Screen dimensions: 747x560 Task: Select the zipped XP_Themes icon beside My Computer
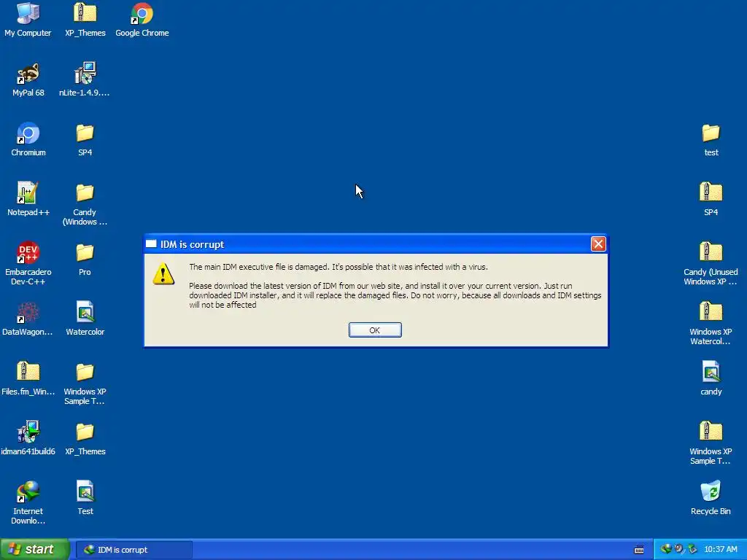(85, 20)
